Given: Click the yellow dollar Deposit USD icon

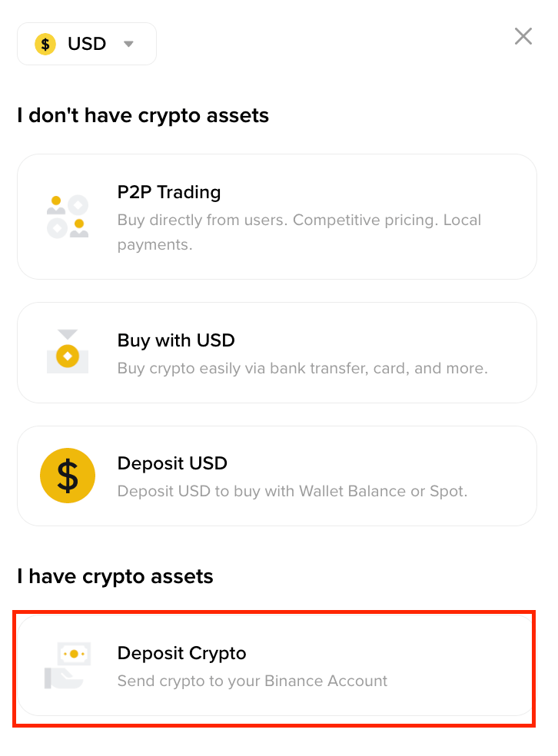Looking at the screenshot, I should [68, 476].
